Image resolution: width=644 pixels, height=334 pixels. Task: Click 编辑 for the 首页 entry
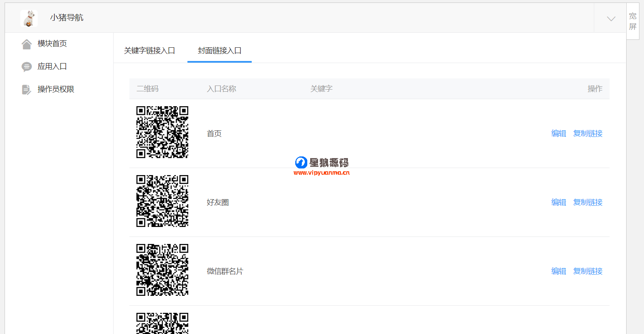[559, 134]
